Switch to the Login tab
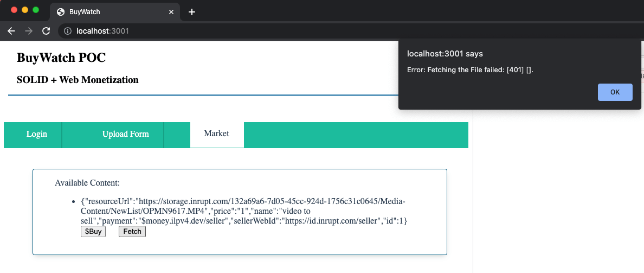 pos(36,134)
